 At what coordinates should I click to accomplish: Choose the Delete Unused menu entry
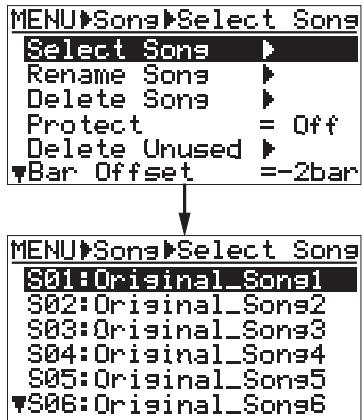pos(134,149)
